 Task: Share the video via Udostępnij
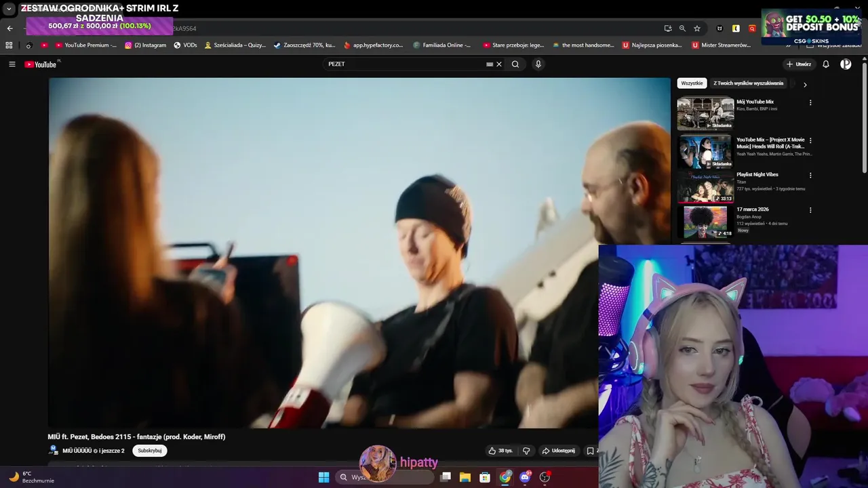(558, 451)
